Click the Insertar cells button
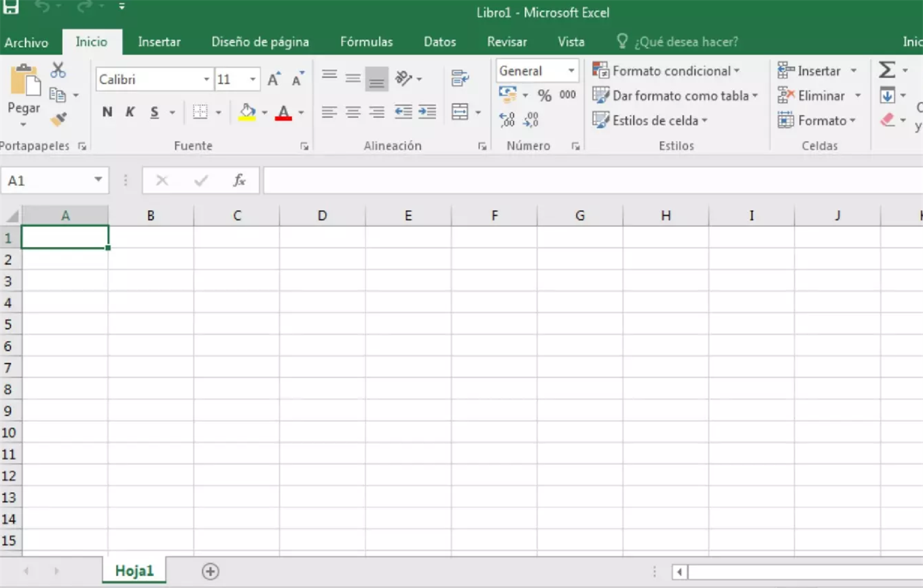Screen dimensions: 923x588 (809, 71)
